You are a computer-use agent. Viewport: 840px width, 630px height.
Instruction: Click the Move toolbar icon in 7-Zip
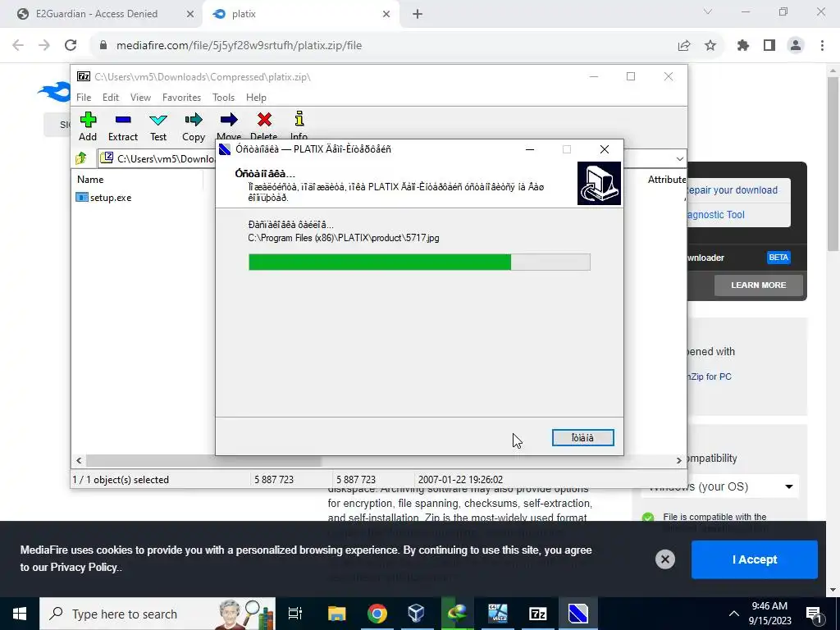click(x=229, y=120)
